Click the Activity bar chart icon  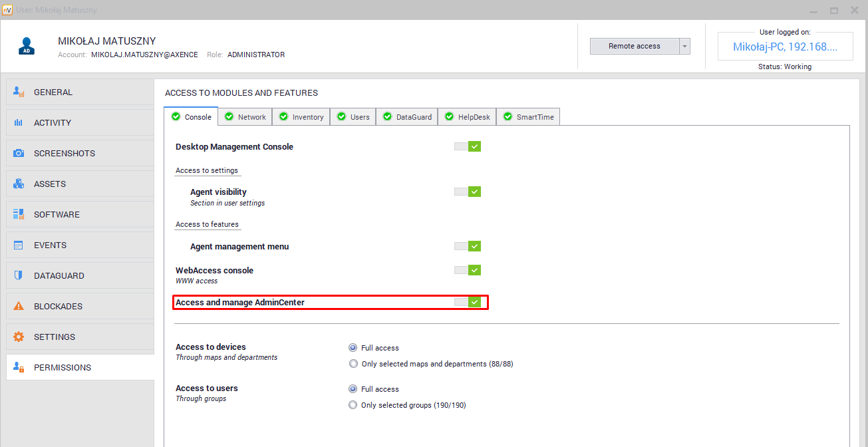(x=19, y=123)
